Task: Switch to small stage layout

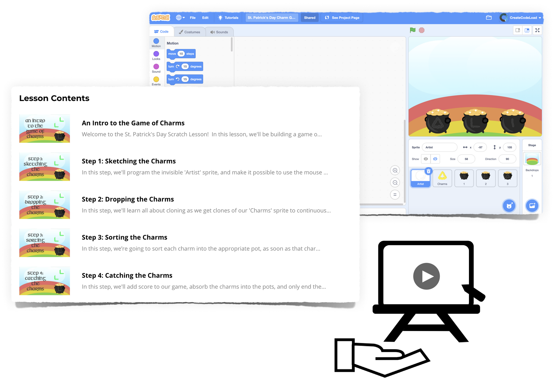Action: coord(517,30)
